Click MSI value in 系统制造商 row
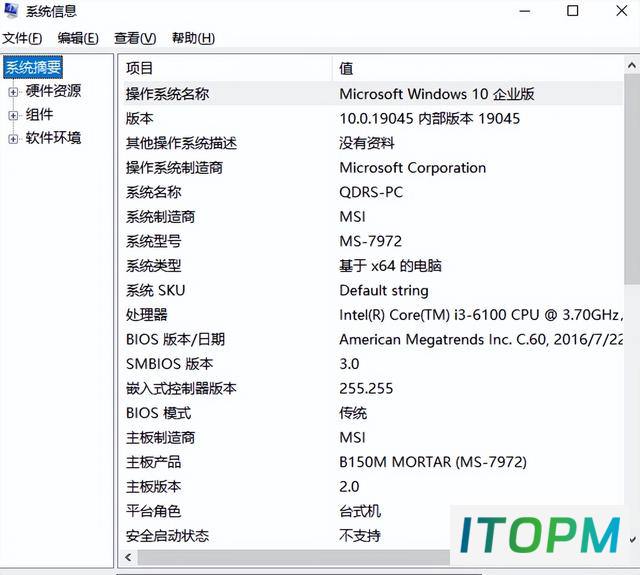Screen dimensions: 640x575 (x=352, y=217)
